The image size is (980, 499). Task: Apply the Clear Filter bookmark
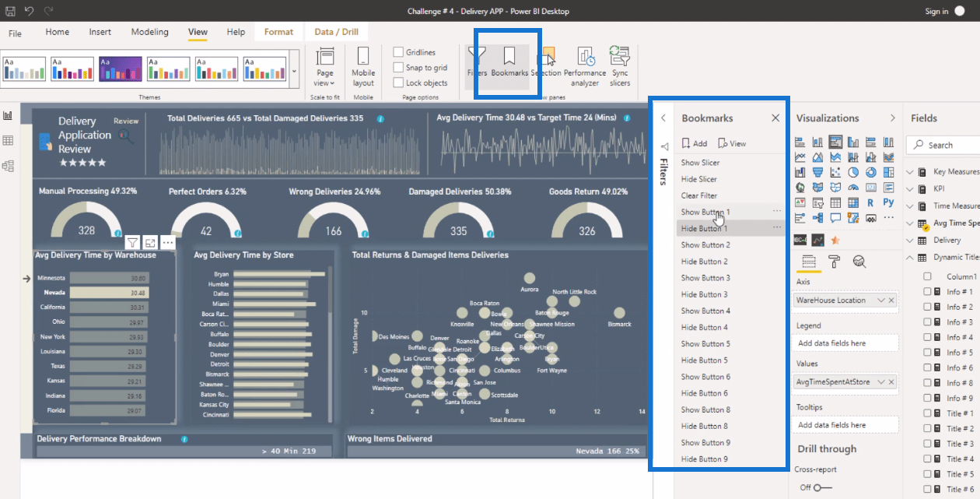pyautogui.click(x=699, y=195)
